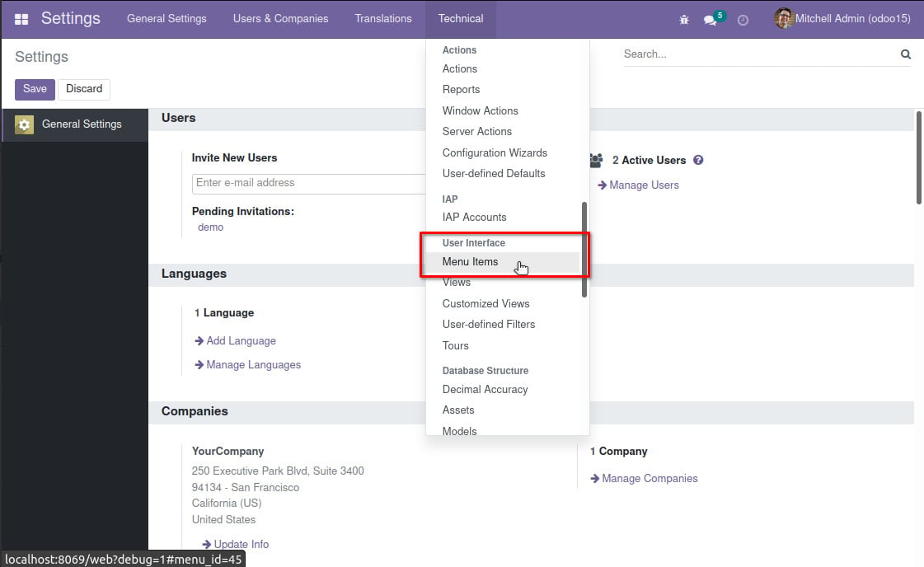Click the 2 Active Users label

pos(649,161)
